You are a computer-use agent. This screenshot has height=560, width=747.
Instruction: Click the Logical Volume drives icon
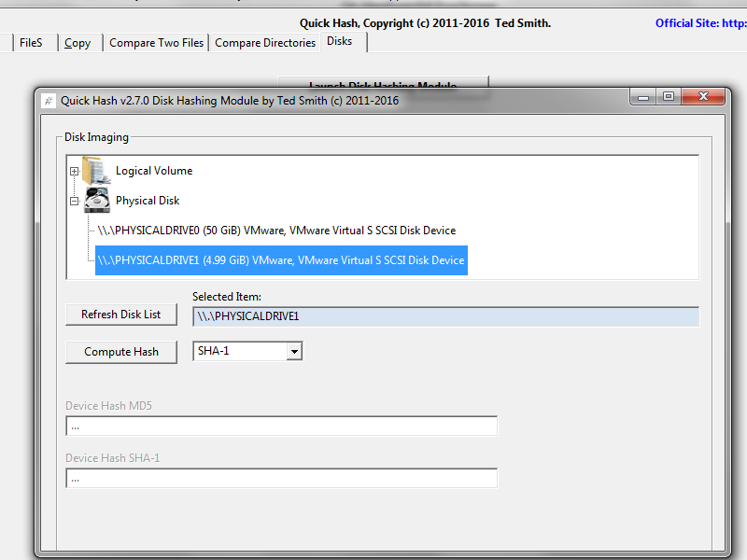(x=94, y=170)
